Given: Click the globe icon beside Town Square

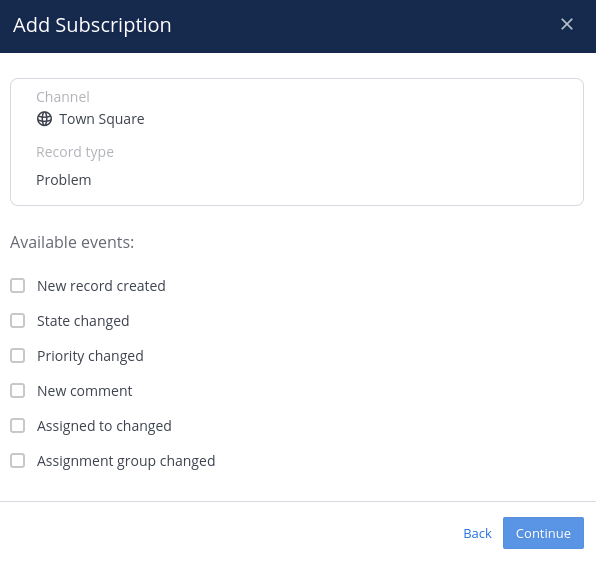Looking at the screenshot, I should pos(44,119).
